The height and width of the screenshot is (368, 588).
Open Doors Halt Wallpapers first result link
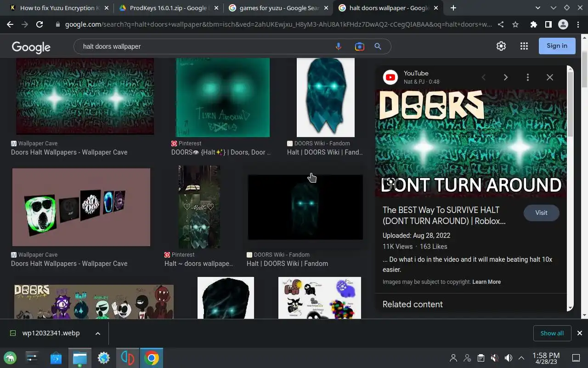point(69,152)
